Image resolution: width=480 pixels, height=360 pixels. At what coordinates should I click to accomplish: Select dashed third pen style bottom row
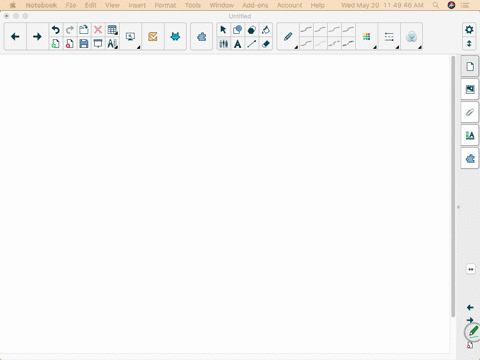click(x=334, y=44)
